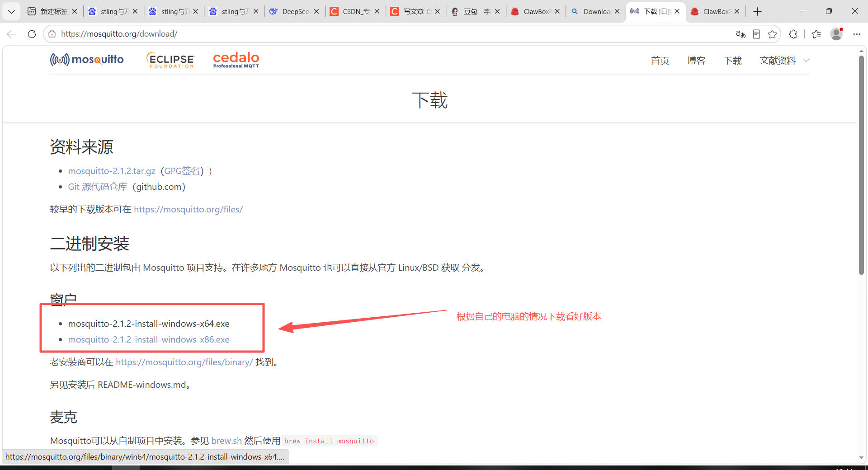The height and width of the screenshot is (470, 868).
Task: Open the brew.sh link
Action: pos(226,441)
